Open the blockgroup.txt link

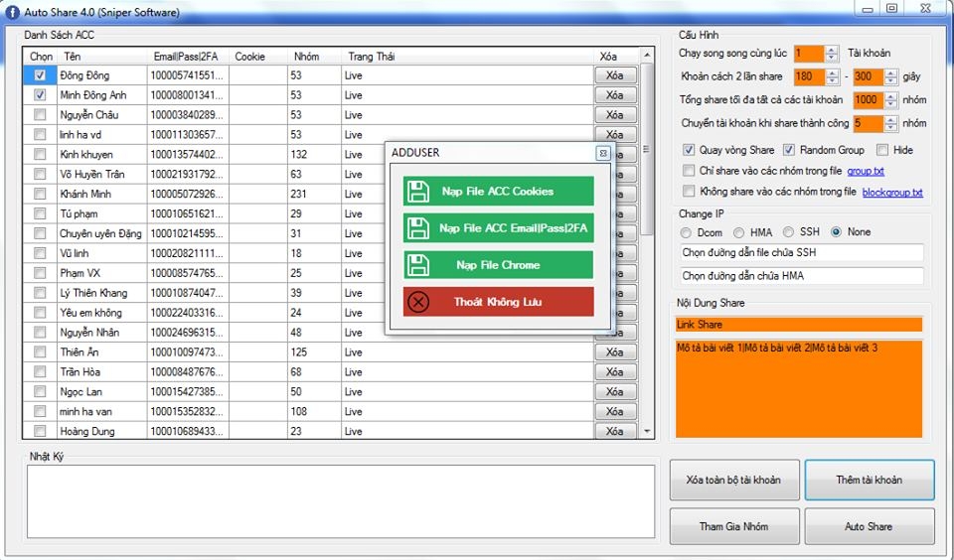click(892, 193)
